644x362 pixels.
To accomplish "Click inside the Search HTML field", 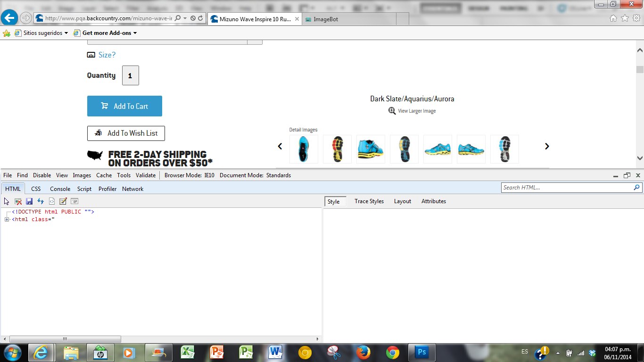I will coord(566,188).
